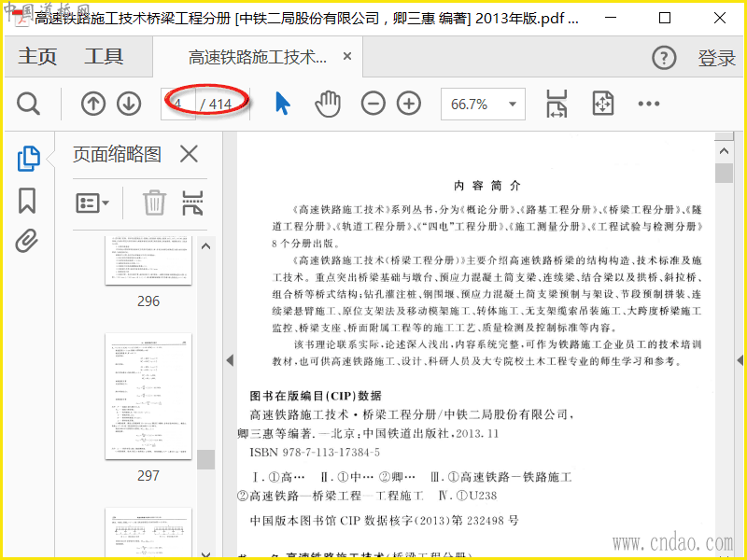Screen dimensions: 747x560
Task: Expand the right tools pane arrow
Action: tap(740, 360)
